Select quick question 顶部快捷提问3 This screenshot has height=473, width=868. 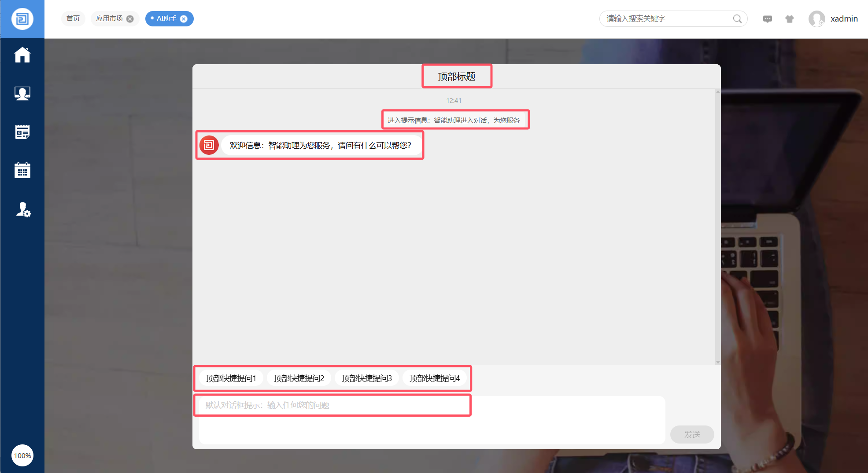coord(366,378)
